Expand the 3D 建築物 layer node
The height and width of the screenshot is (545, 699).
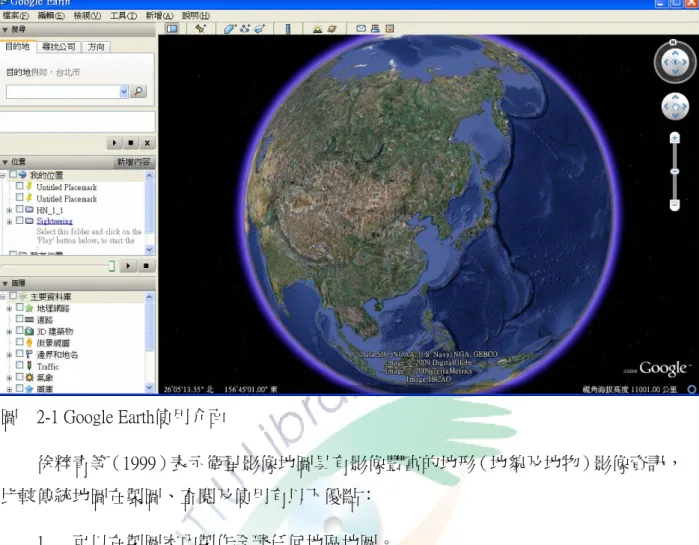coord(9,332)
